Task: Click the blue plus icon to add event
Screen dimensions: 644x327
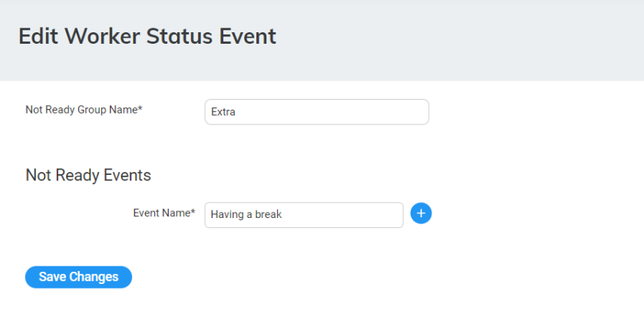Action: 421,213
